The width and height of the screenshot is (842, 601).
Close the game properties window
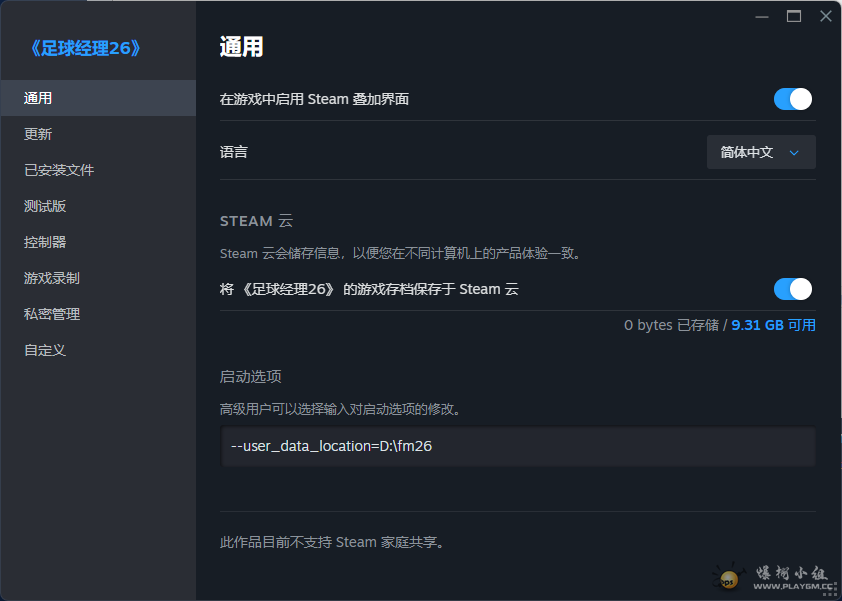coord(825,16)
